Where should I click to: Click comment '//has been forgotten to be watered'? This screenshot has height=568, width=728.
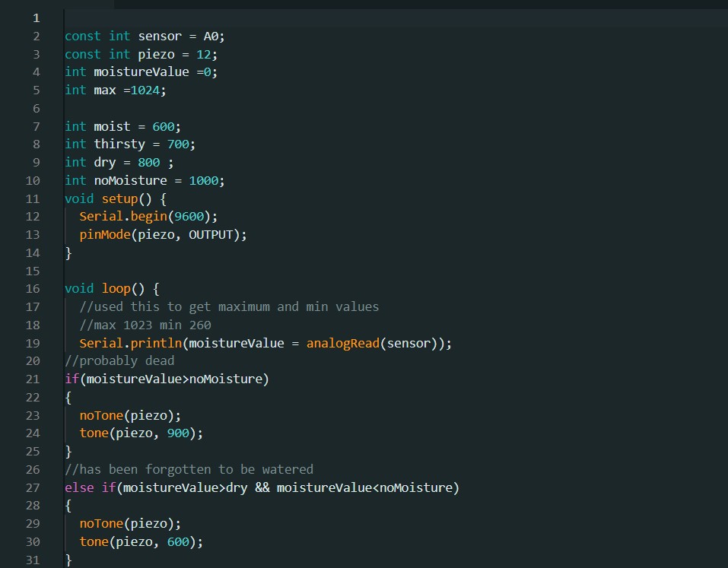189,469
